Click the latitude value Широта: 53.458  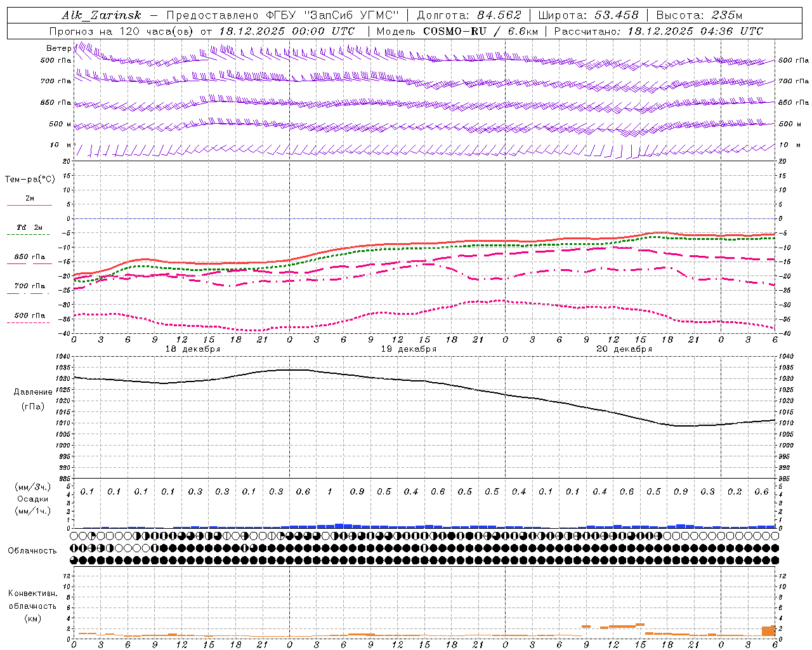tap(588, 15)
